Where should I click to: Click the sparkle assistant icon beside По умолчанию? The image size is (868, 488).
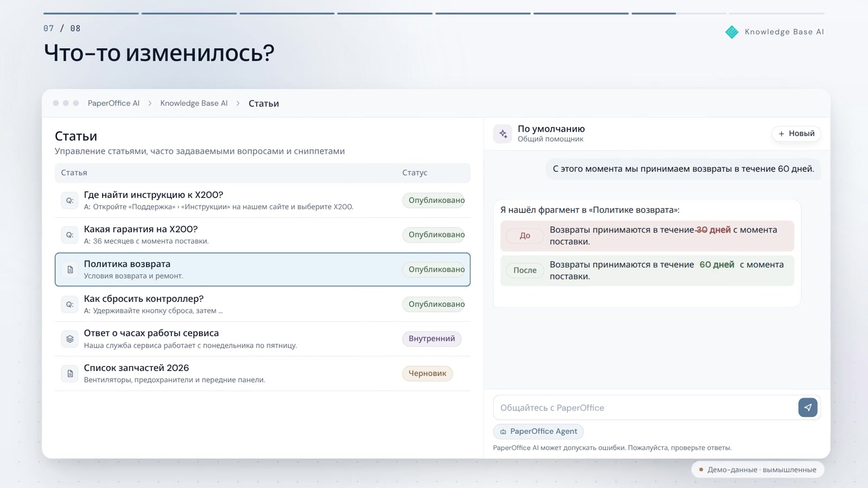(x=503, y=133)
